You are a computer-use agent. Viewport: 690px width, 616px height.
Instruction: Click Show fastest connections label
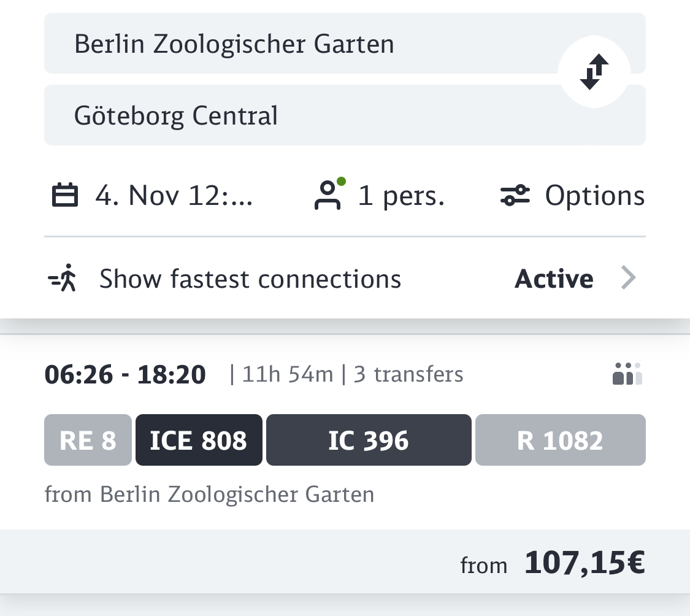(x=250, y=279)
